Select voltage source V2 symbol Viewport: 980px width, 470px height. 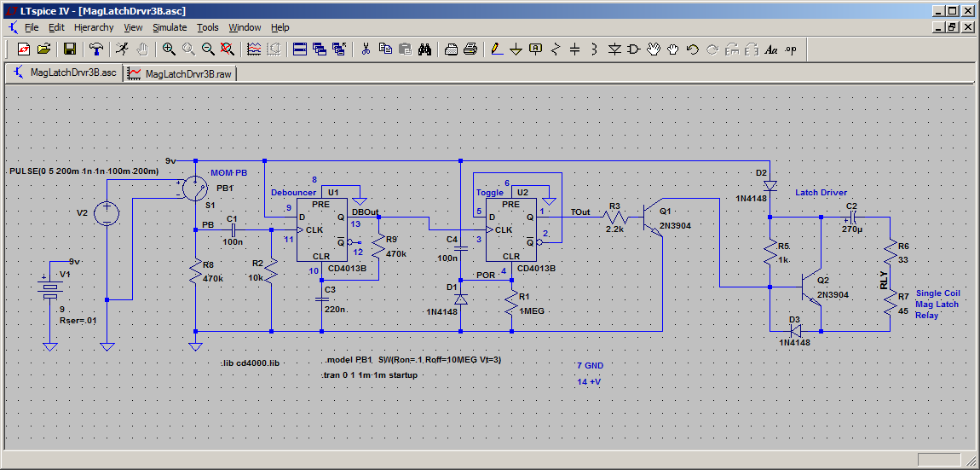pos(107,213)
